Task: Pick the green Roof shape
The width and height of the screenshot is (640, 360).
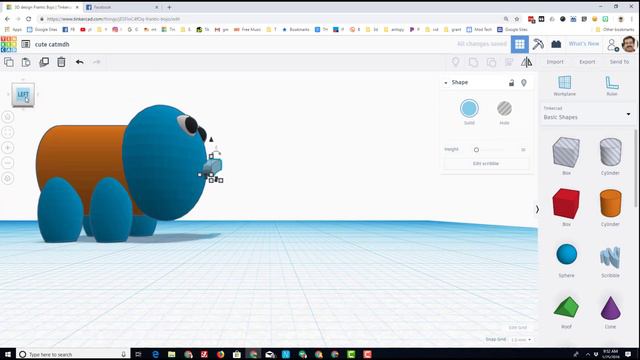Action: tap(566, 307)
